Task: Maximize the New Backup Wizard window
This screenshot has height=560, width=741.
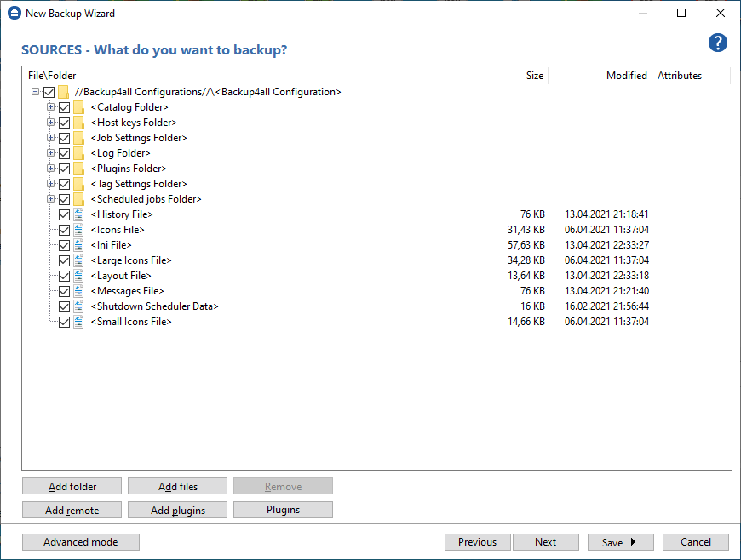Action: (681, 14)
